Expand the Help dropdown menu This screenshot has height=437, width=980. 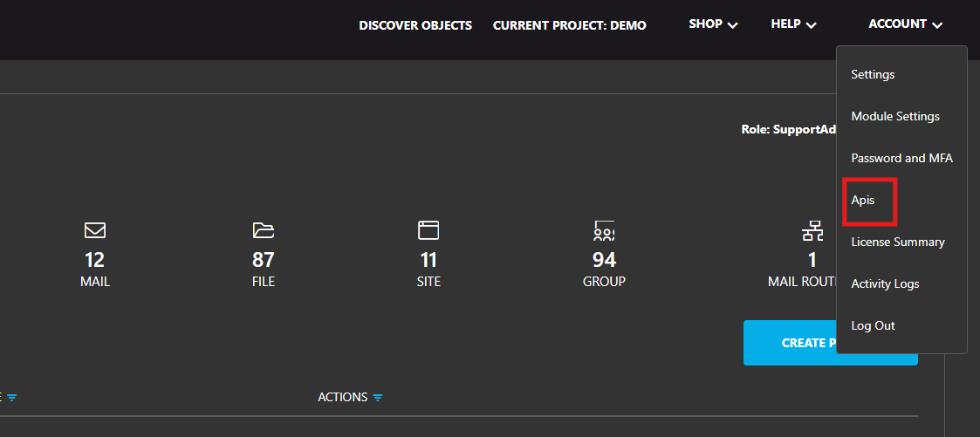793,24
